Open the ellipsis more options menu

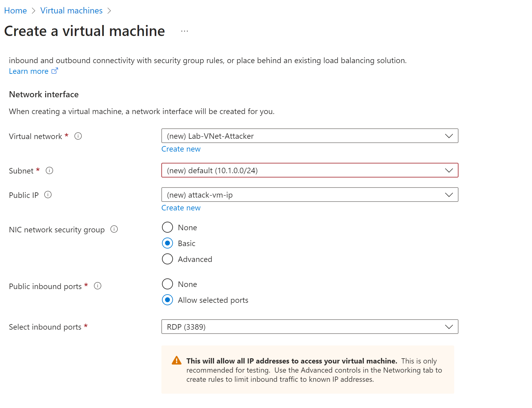coord(185,31)
